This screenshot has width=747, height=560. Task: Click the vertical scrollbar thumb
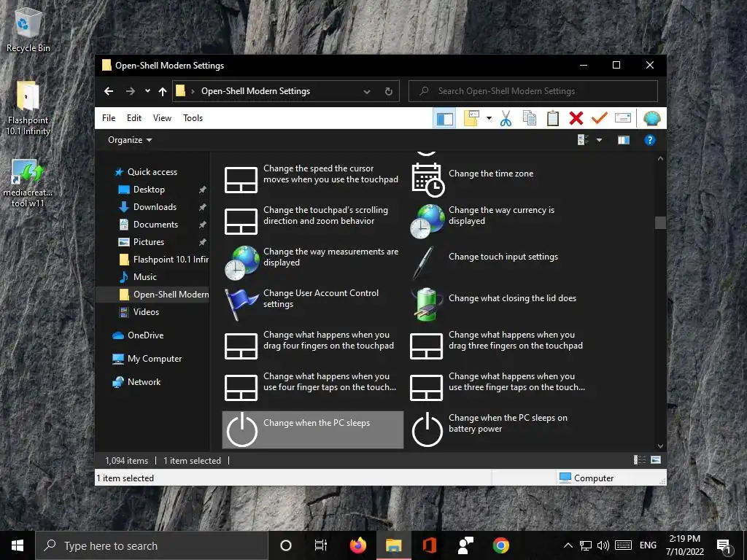coord(660,222)
